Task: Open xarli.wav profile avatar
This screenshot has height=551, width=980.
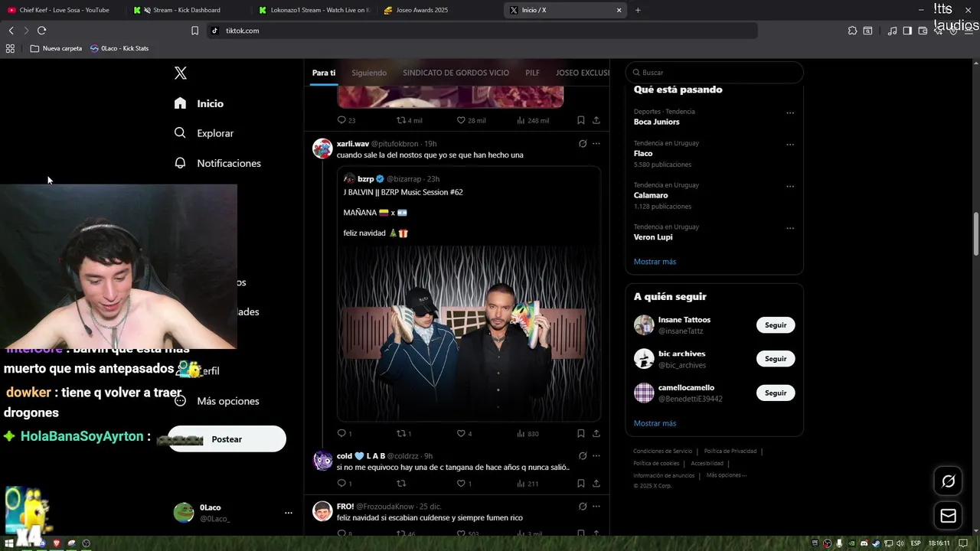Action: (322, 148)
